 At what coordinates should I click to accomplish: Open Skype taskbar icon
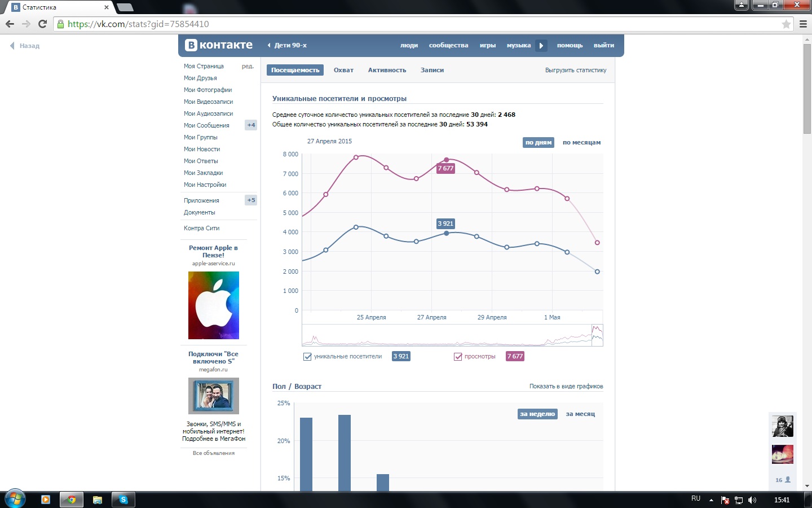coord(123,500)
